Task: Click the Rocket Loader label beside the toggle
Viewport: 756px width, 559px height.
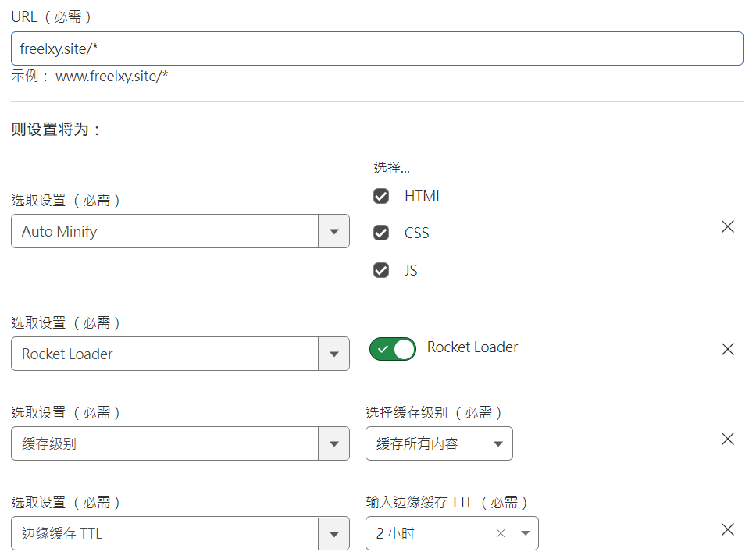Action: pos(472,347)
